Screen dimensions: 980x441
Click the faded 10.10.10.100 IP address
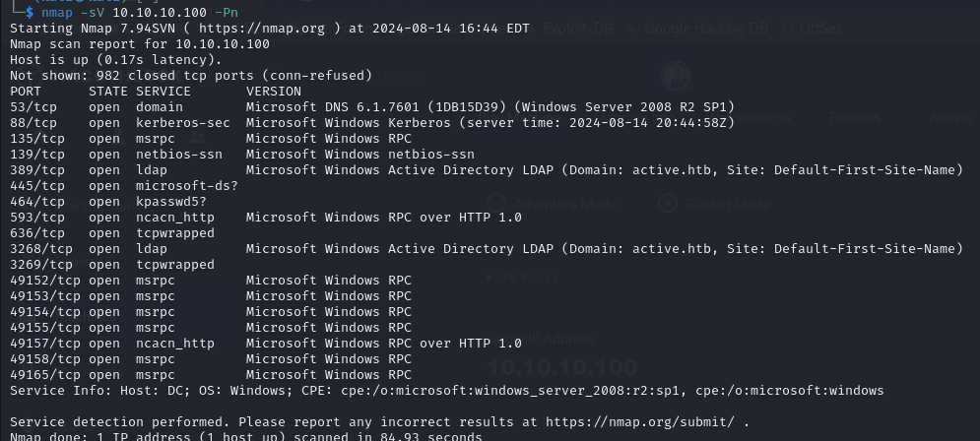tap(561, 369)
